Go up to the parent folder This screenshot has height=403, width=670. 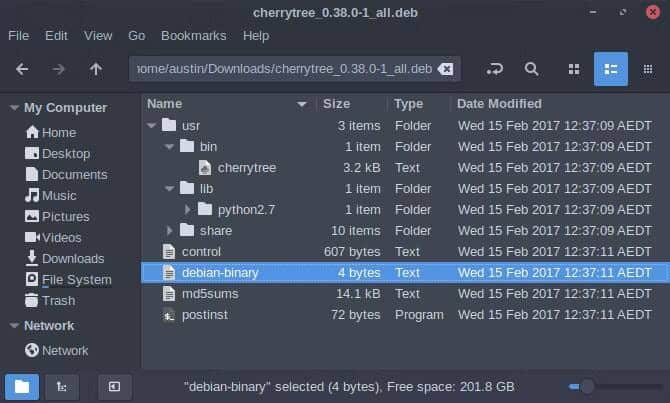pos(96,69)
